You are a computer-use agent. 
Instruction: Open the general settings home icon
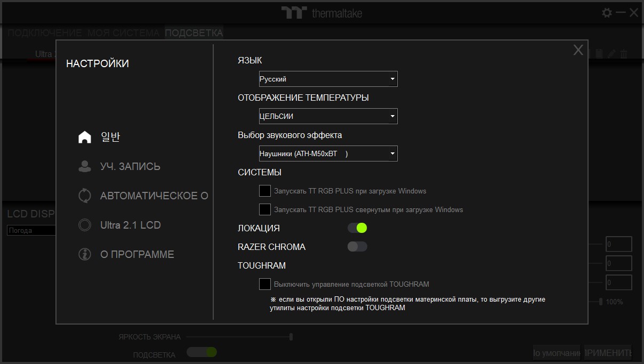click(84, 137)
